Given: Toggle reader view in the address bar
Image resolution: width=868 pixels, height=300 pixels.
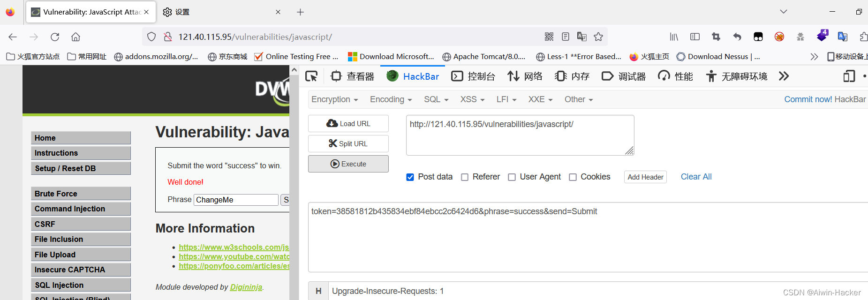Looking at the screenshot, I should tap(566, 37).
